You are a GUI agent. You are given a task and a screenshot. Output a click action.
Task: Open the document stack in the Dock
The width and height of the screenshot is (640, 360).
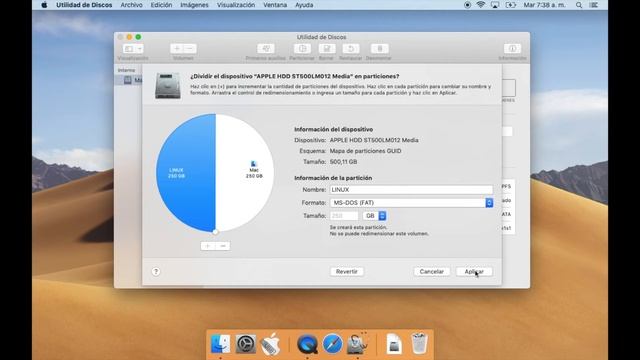click(394, 344)
